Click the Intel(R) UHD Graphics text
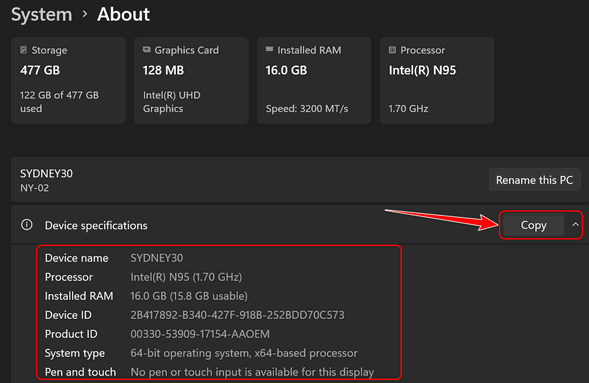The width and height of the screenshot is (589, 383). tap(172, 102)
